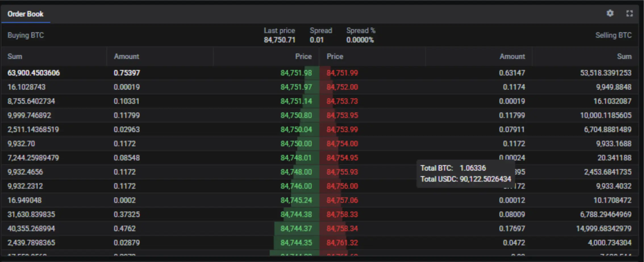Select bid price 84,750.00 row
Viewport: 644px width, 262px height.
click(296, 143)
